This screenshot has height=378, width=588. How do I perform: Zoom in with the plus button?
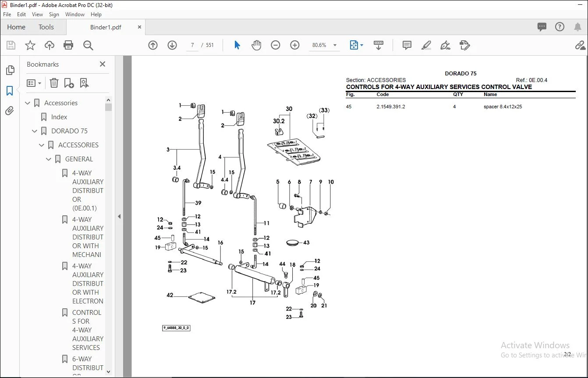coord(295,45)
